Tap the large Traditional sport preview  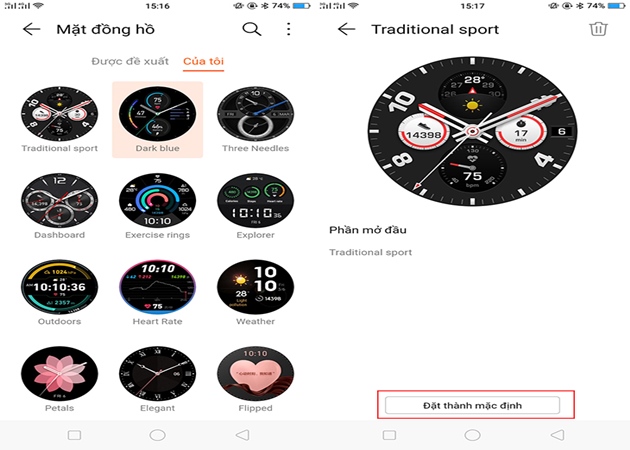click(x=472, y=131)
